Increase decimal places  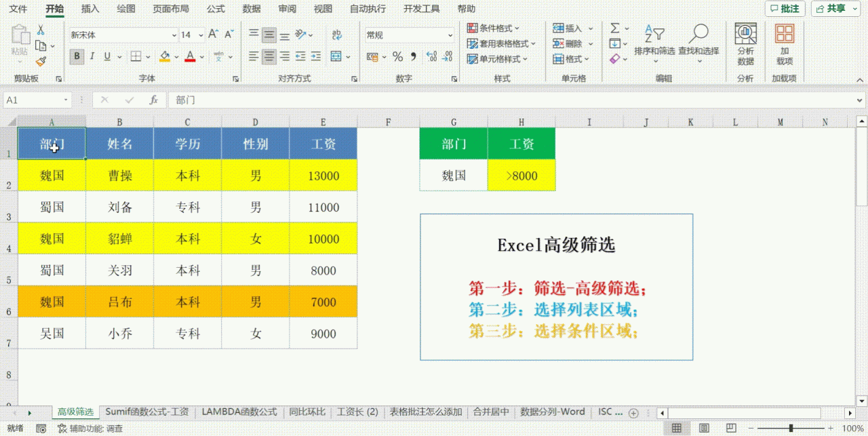click(x=431, y=56)
